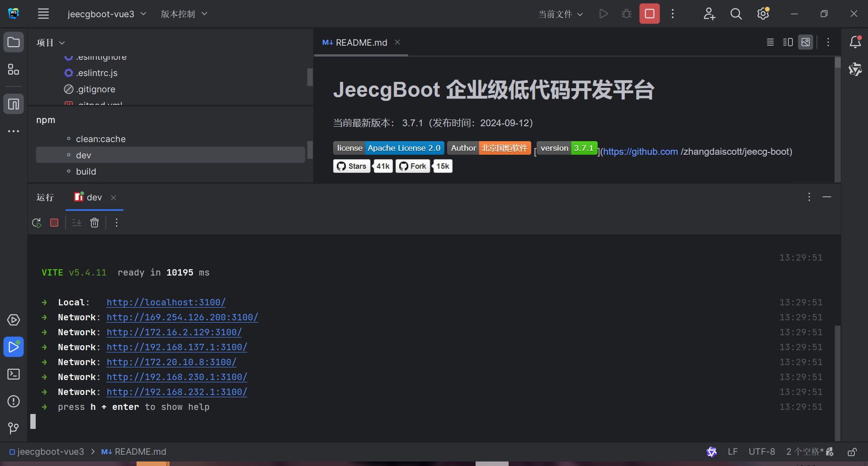Open the Problems tool window
The width and height of the screenshot is (868, 466).
coord(14,401)
